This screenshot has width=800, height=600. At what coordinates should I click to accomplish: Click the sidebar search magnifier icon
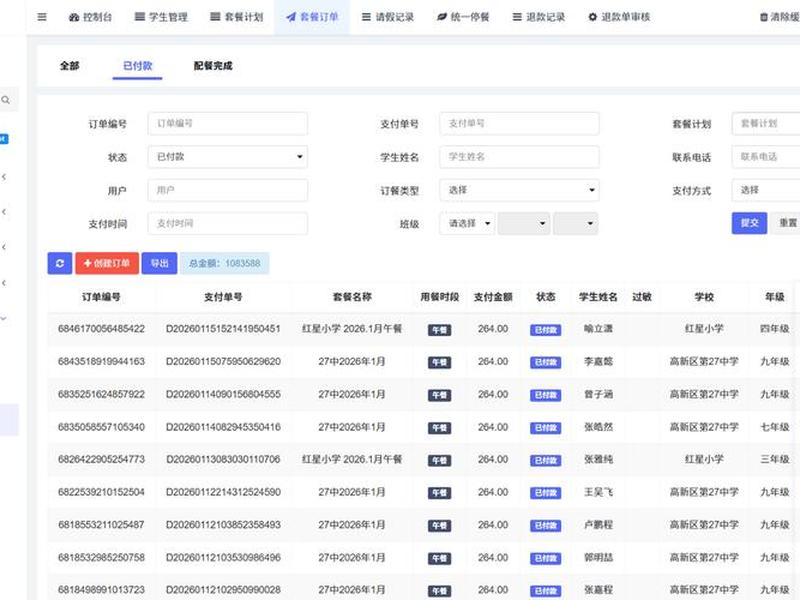point(6,100)
